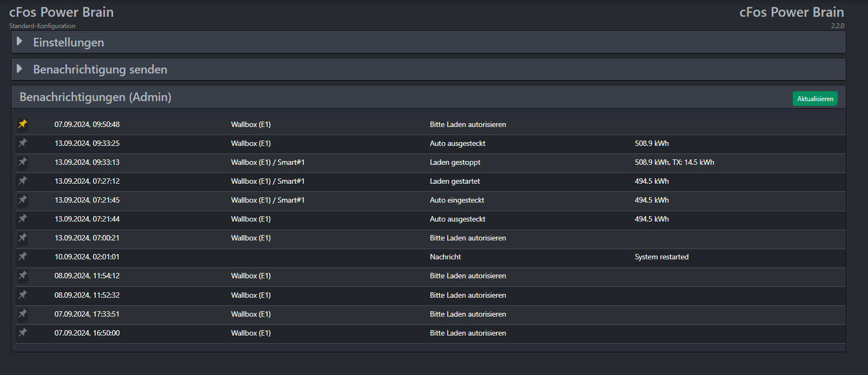Toggle pin on 07.09.2024 17:33:51 entry
The image size is (868, 375).
point(23,314)
